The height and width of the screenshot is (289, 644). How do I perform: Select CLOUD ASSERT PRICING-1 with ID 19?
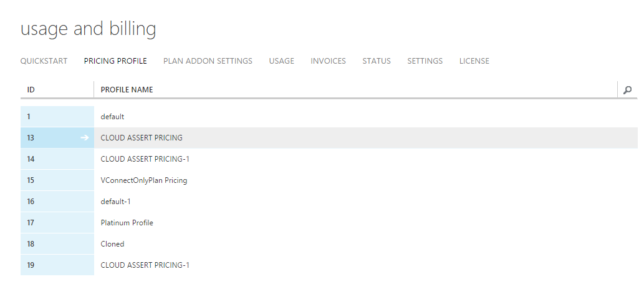pos(329,265)
